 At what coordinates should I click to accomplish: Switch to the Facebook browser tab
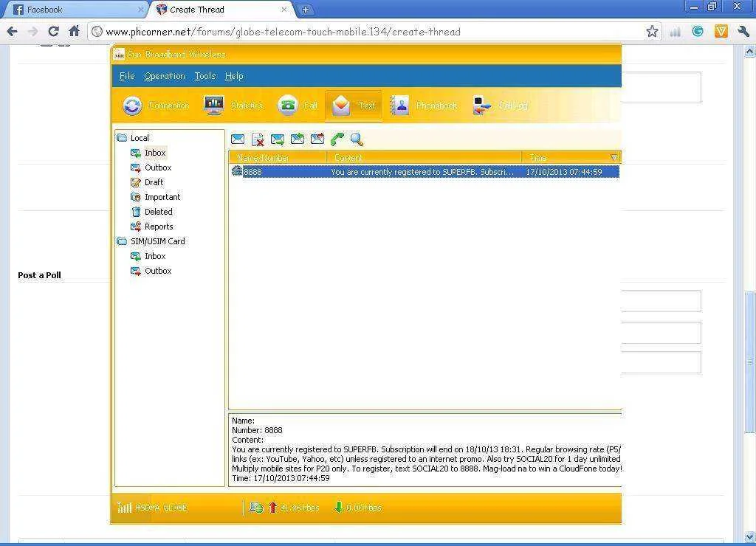(x=74, y=10)
